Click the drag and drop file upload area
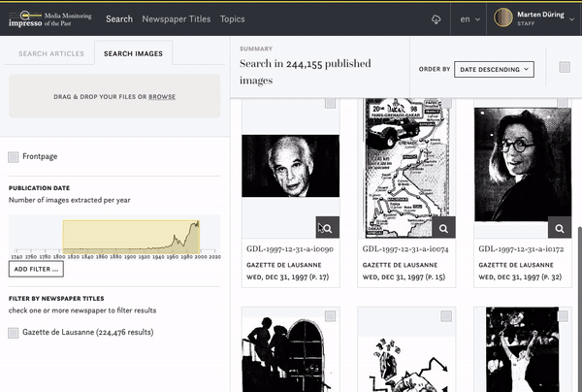The height and width of the screenshot is (392, 582). click(x=114, y=96)
